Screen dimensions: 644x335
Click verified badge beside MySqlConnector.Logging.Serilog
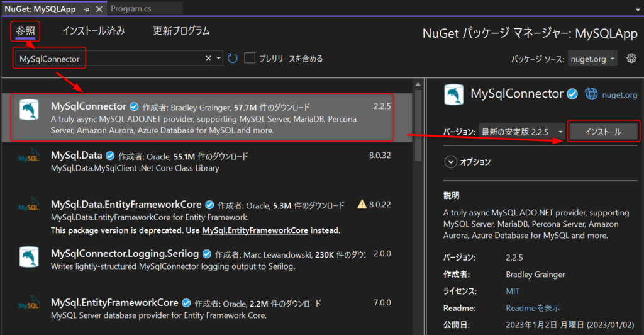(x=207, y=254)
